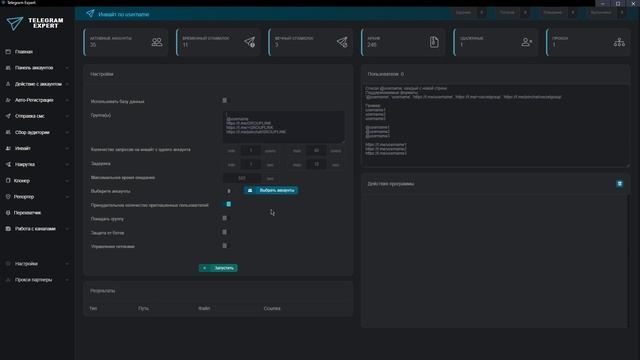Click the Прокси партнеры sidebar icon
Screen dimensions: 640x360
(8, 280)
